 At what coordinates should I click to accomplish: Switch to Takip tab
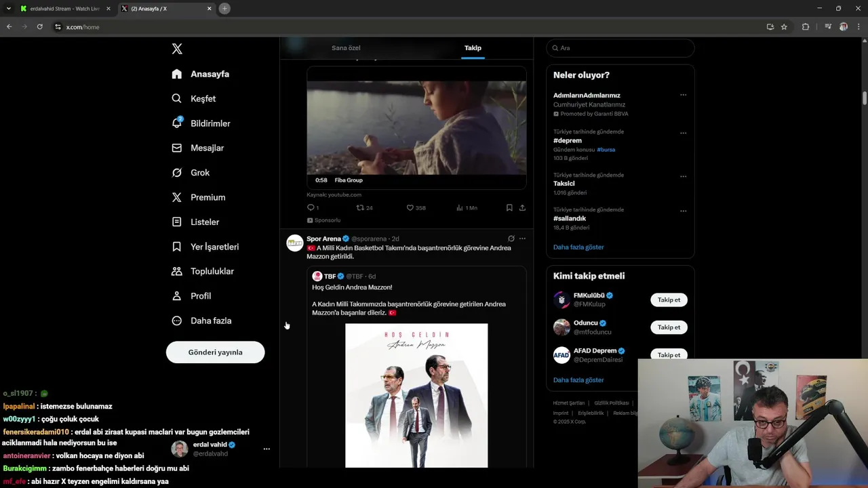(x=473, y=48)
